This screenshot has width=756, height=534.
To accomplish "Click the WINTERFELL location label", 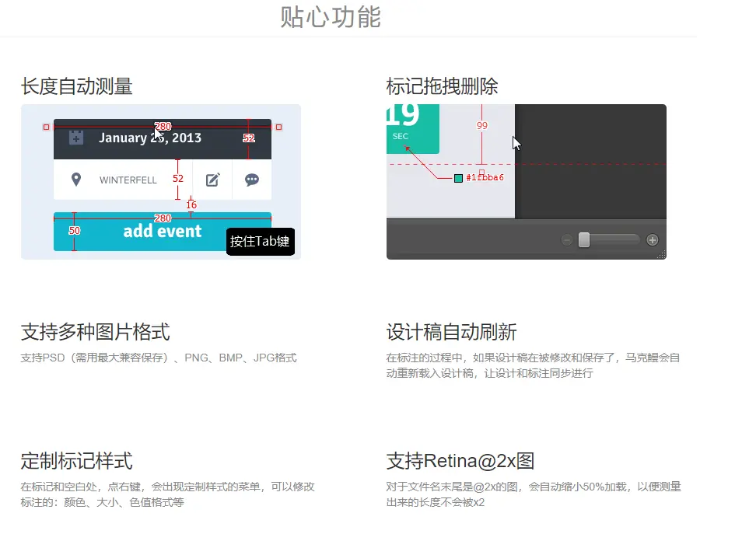I will [x=128, y=180].
